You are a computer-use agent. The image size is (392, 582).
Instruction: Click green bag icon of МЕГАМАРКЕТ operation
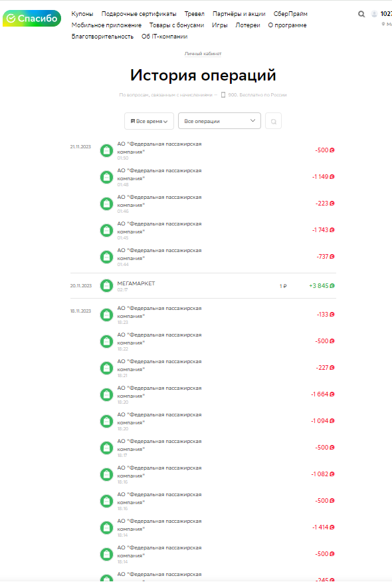pos(106,285)
